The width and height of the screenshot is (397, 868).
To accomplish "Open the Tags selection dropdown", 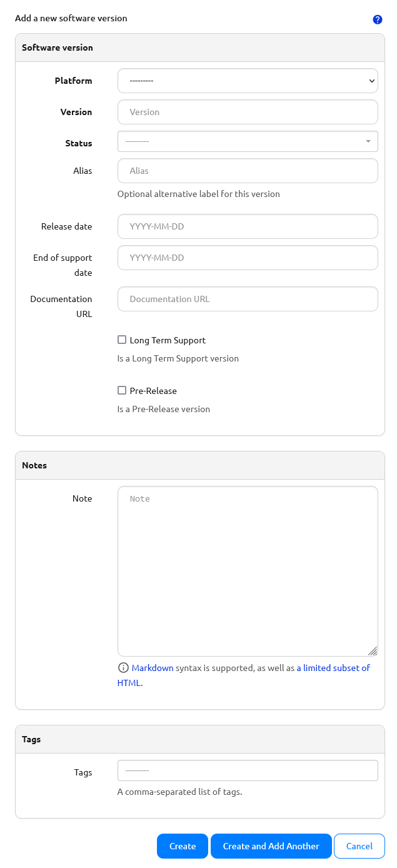I will pos(247,770).
